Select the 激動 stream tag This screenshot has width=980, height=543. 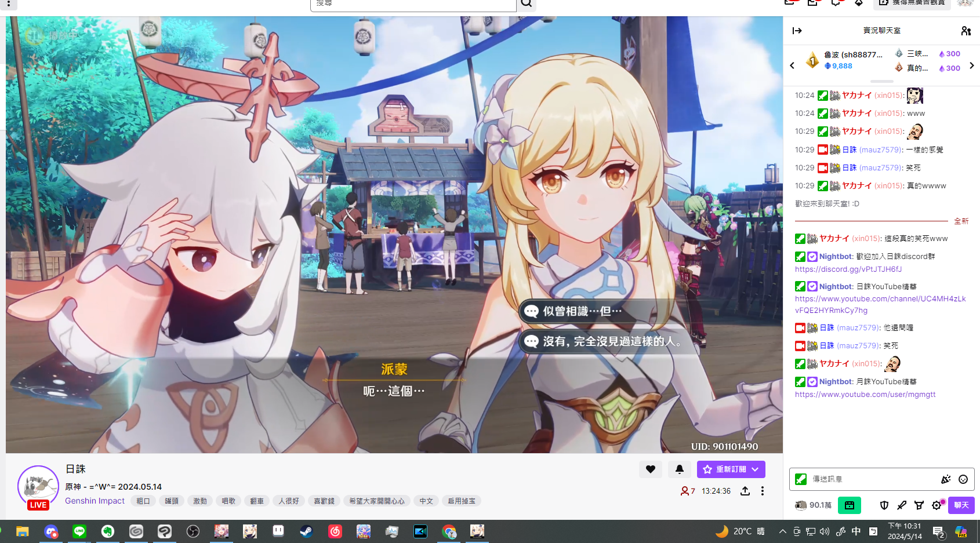(x=200, y=501)
